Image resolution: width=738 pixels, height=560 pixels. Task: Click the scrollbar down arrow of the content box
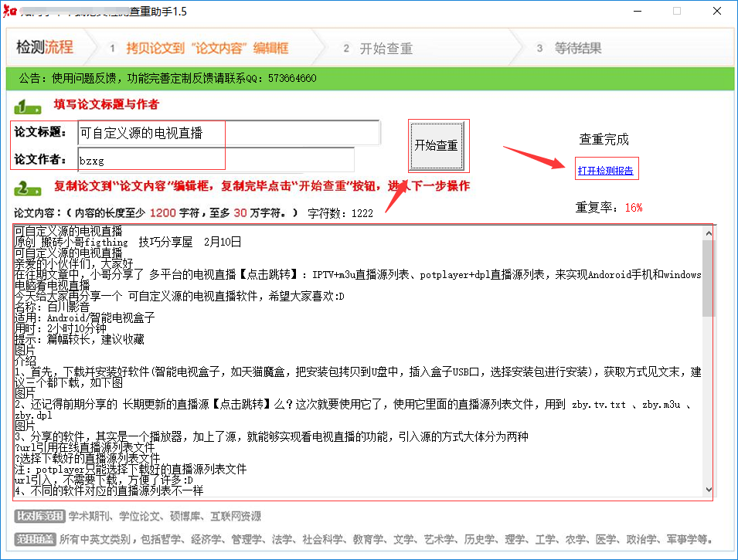[709, 488]
